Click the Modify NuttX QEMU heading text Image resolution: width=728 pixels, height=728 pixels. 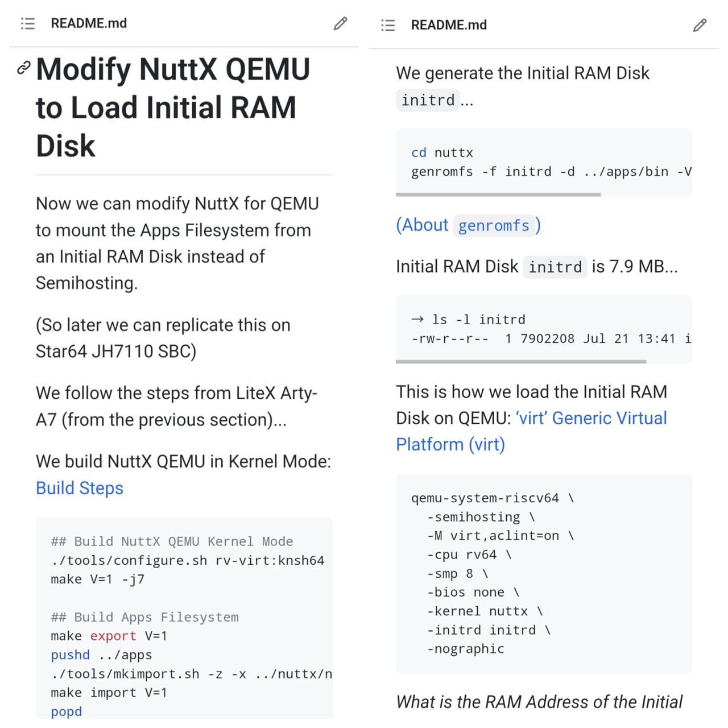tap(173, 107)
